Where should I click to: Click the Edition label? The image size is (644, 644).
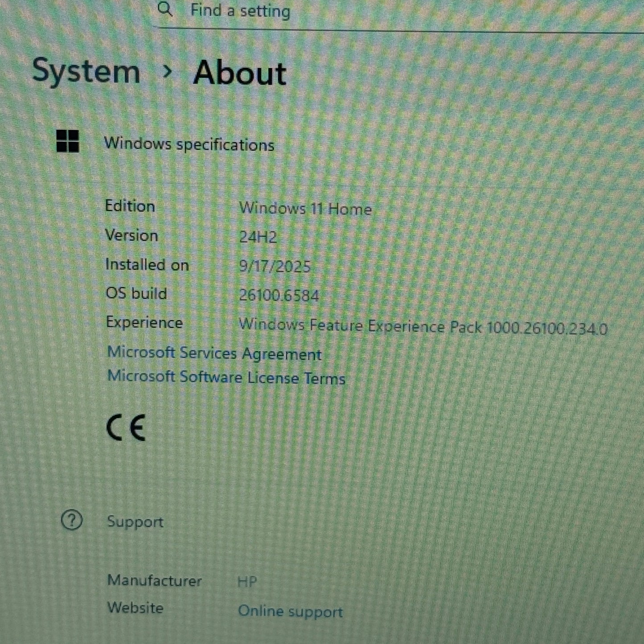click(130, 206)
